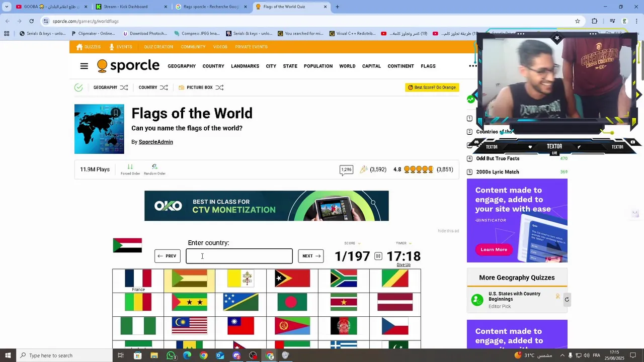Open Outlook from the taskbar
The height and width of the screenshot is (362, 644).
(x=220, y=355)
